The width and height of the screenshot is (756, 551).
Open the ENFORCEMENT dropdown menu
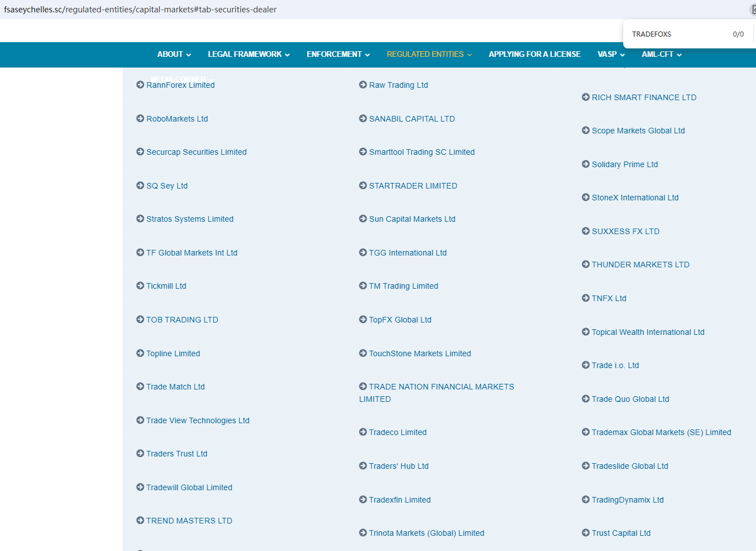click(x=338, y=55)
